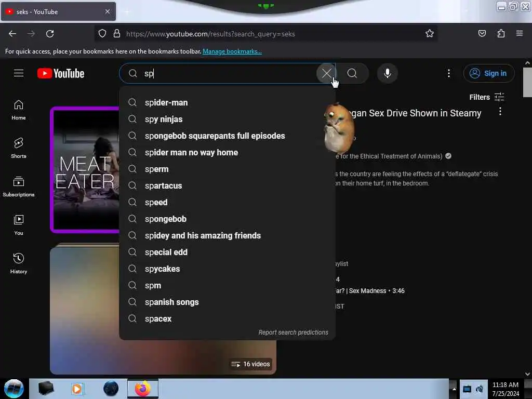This screenshot has height=399, width=532.
Task: Bookmark this page with the star icon
Action: 430,34
